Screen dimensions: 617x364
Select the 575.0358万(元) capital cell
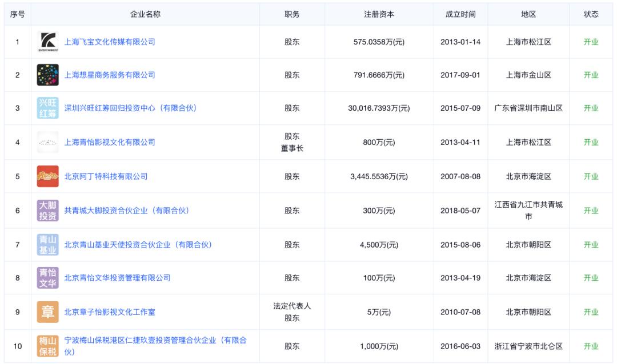(x=379, y=42)
